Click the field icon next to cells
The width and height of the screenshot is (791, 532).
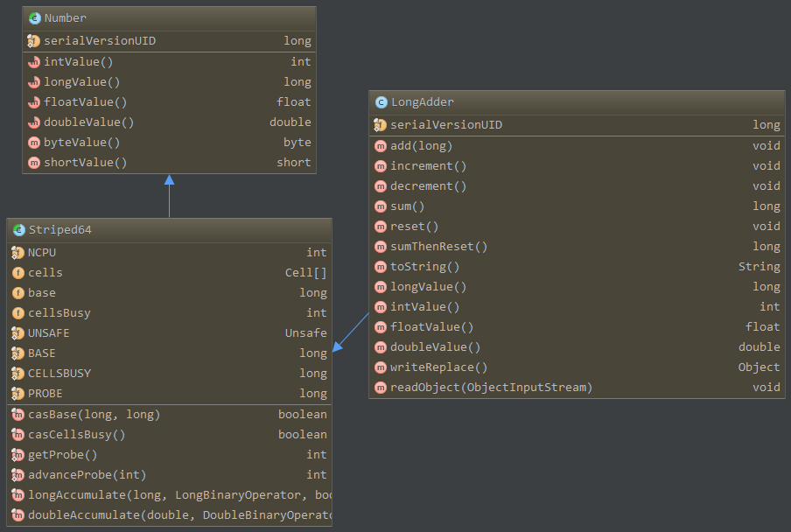click(x=18, y=273)
